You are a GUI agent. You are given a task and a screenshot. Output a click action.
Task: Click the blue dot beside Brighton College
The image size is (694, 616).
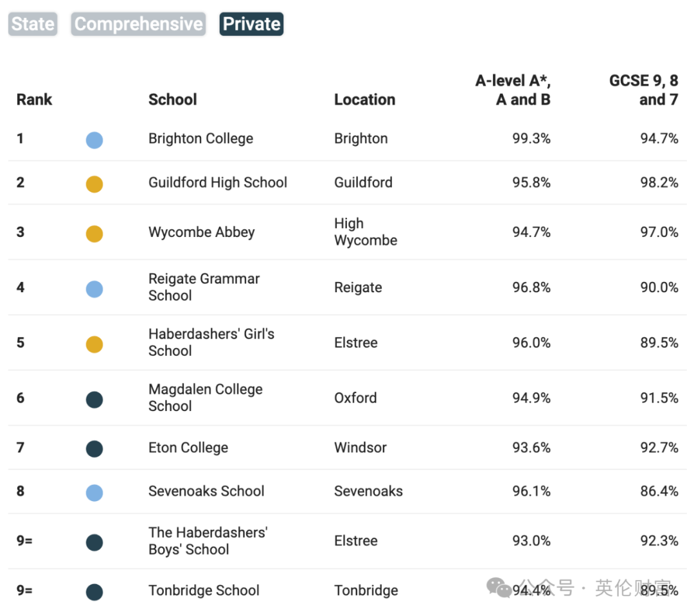pos(94,140)
